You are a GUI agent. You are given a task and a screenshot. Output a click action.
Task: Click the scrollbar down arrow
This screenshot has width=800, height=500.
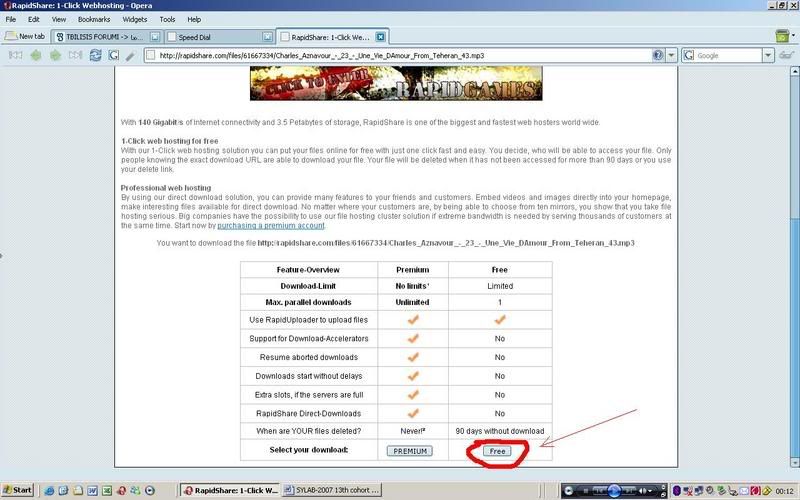coord(794,463)
